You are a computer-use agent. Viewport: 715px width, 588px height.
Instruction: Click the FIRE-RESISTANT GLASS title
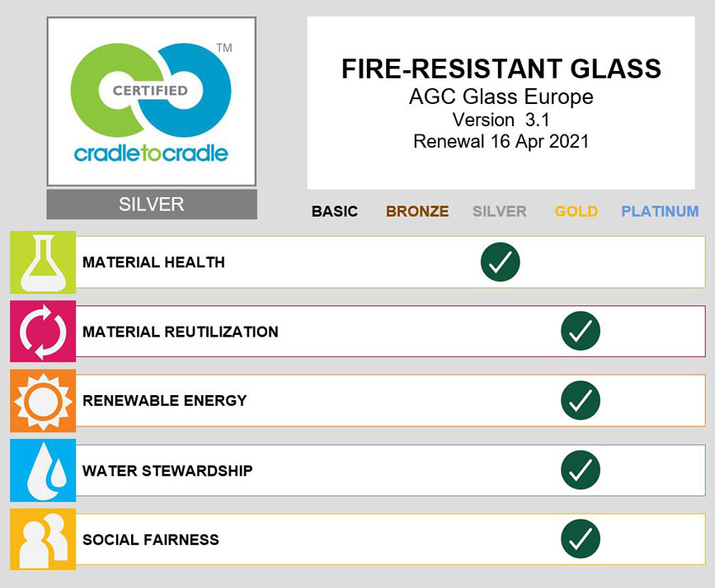tap(501, 68)
